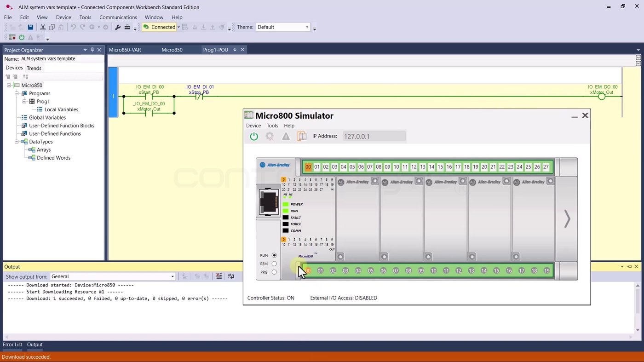
Task: Collapse the DataTypes tree node
Action: 17,142
